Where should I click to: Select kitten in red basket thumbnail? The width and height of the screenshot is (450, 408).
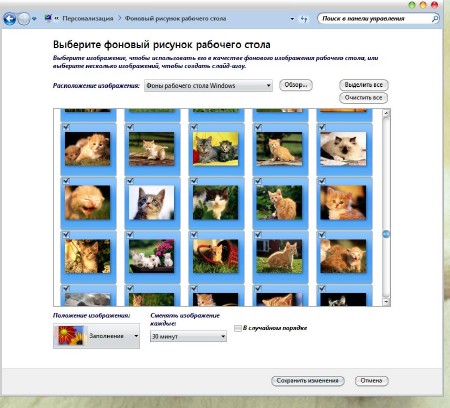[x=215, y=256]
